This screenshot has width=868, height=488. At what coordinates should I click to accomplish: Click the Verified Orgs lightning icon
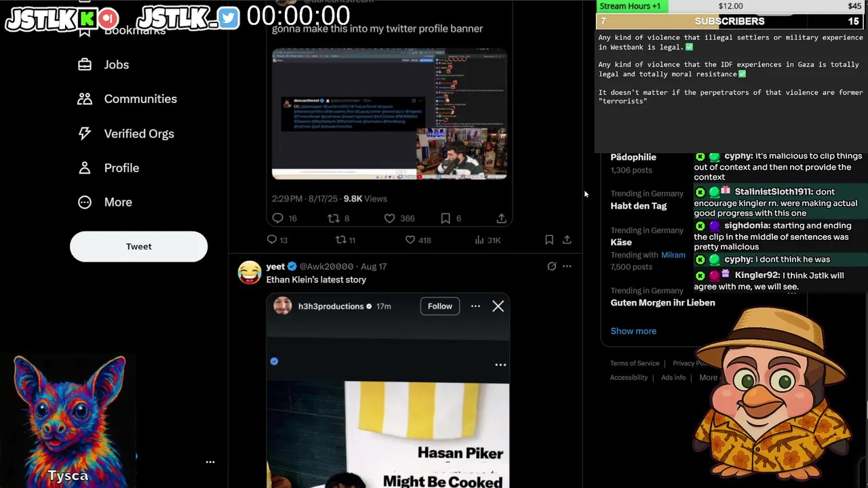coord(85,134)
